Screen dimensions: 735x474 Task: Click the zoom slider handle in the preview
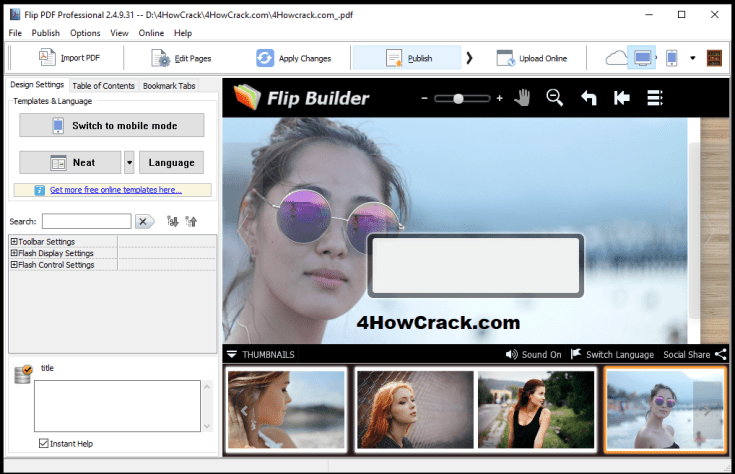coord(458,98)
